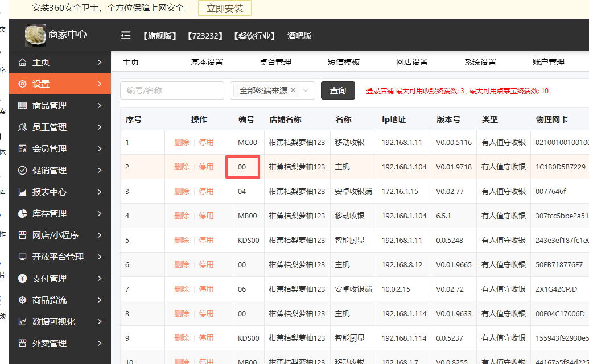
Task: Toggle the hamburger menu collapse icon
Action: click(x=126, y=36)
